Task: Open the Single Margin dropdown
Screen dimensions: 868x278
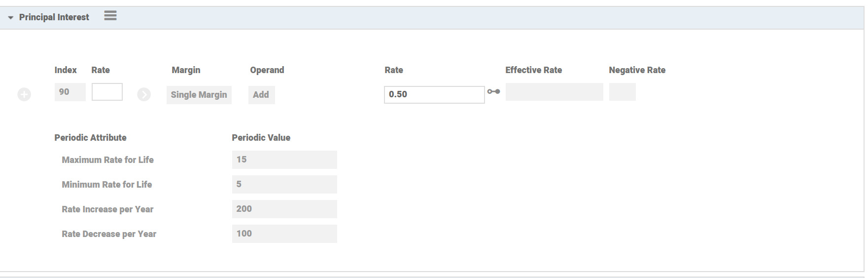Action: tap(199, 95)
